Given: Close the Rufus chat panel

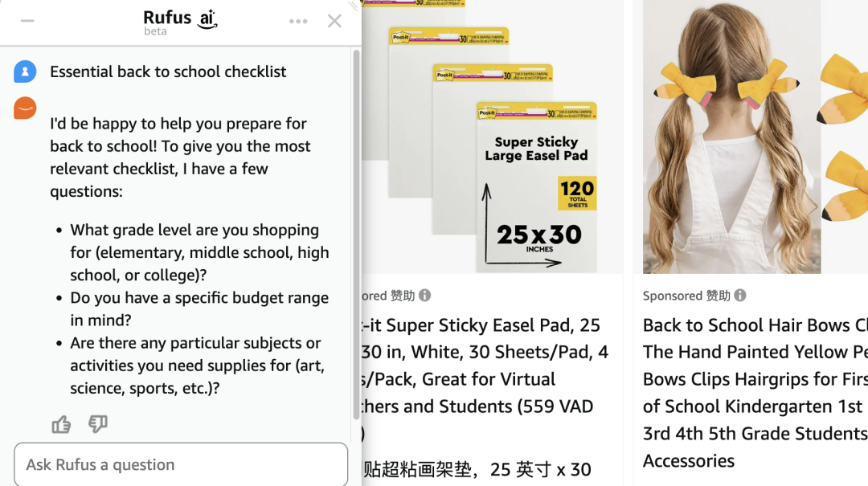Looking at the screenshot, I should tap(334, 21).
